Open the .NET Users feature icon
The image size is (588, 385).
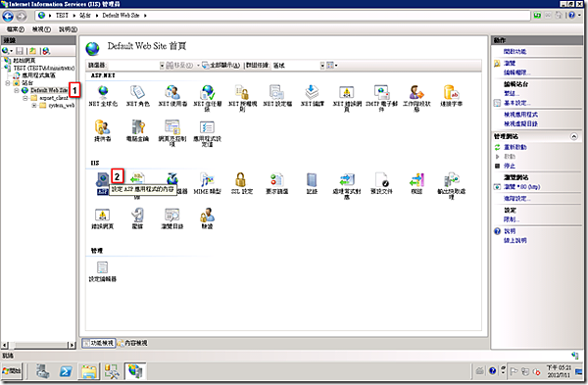point(172,92)
